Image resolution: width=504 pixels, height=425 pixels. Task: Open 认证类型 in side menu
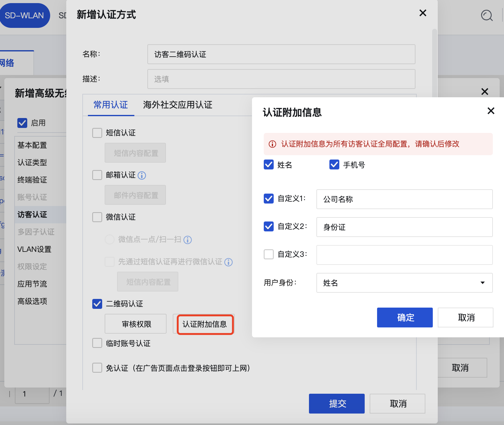coord(32,163)
